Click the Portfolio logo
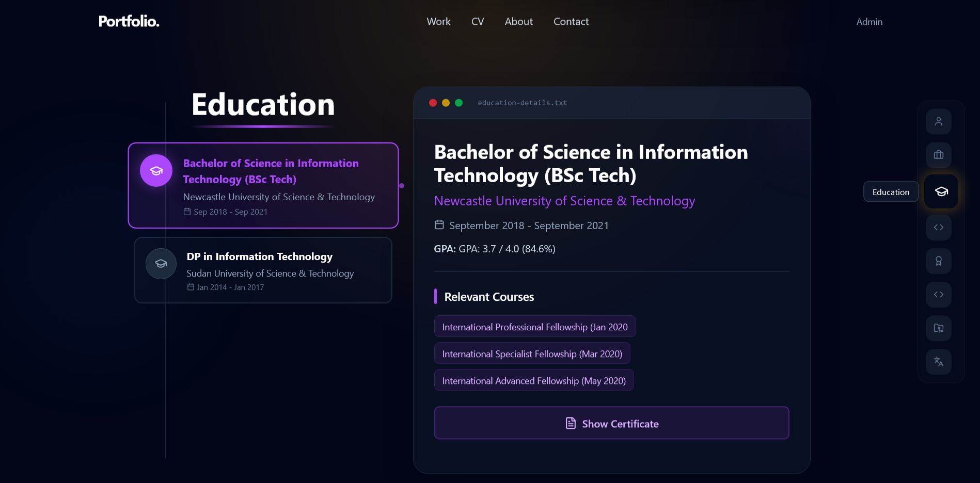980x483 pixels. pos(129,22)
